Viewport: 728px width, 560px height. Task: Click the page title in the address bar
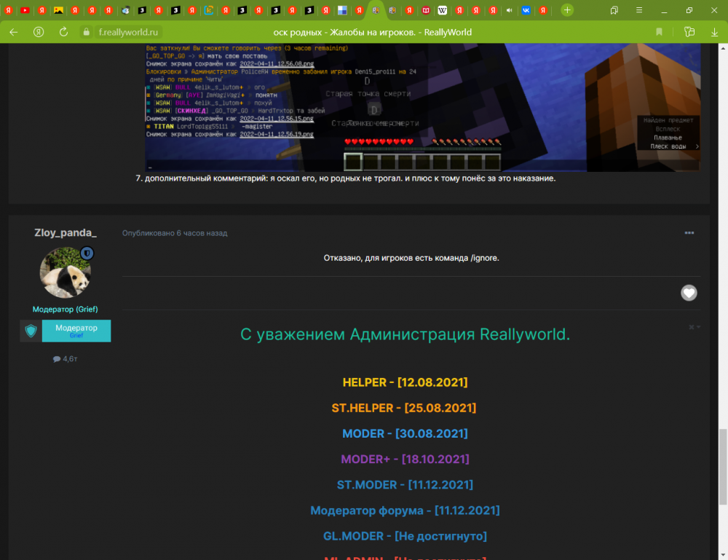(x=372, y=32)
